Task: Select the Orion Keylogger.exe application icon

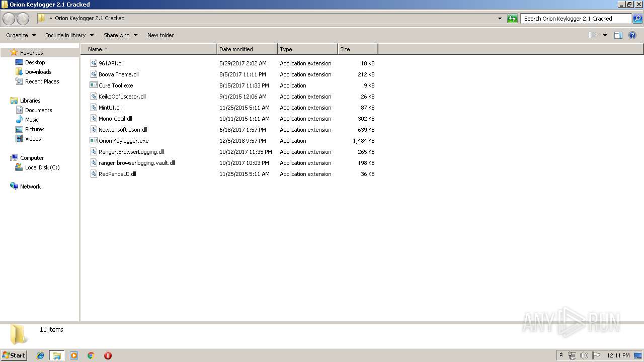Action: [94, 141]
